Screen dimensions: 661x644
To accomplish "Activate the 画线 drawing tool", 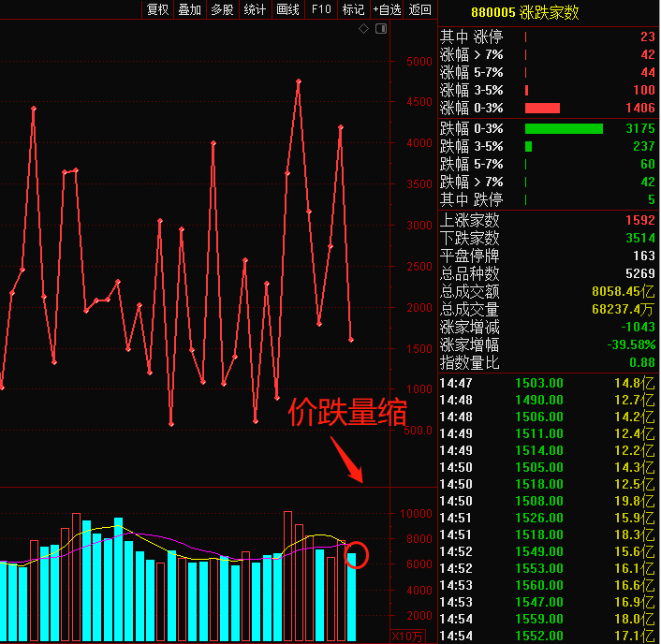I will pos(288,9).
